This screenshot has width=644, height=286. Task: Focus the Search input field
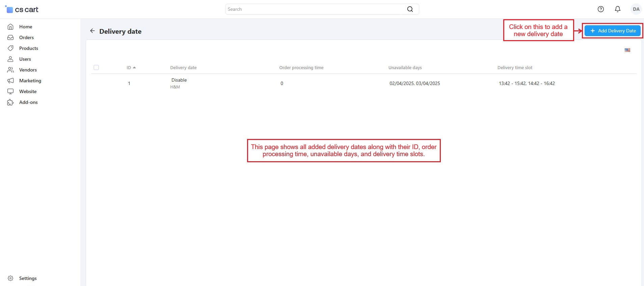click(314, 9)
